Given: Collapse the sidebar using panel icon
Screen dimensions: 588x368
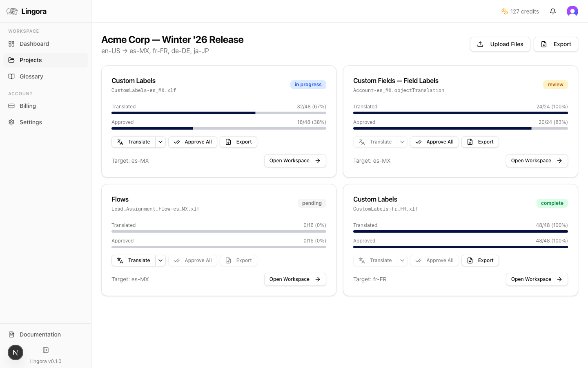Looking at the screenshot, I should [x=46, y=350].
